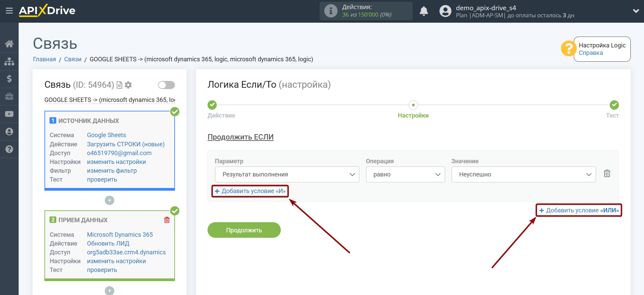The width and height of the screenshot is (644, 295).
Task: Open the briefcase sidebar icon
Action: click(x=9, y=97)
